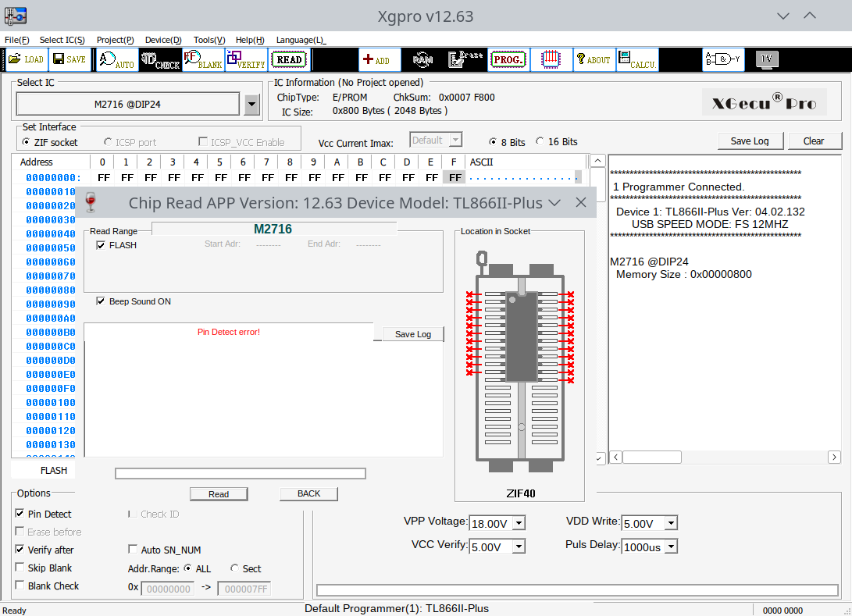Screen dimensions: 852x616
Task: Select the 16 Bits radio button
Action: click(x=541, y=142)
